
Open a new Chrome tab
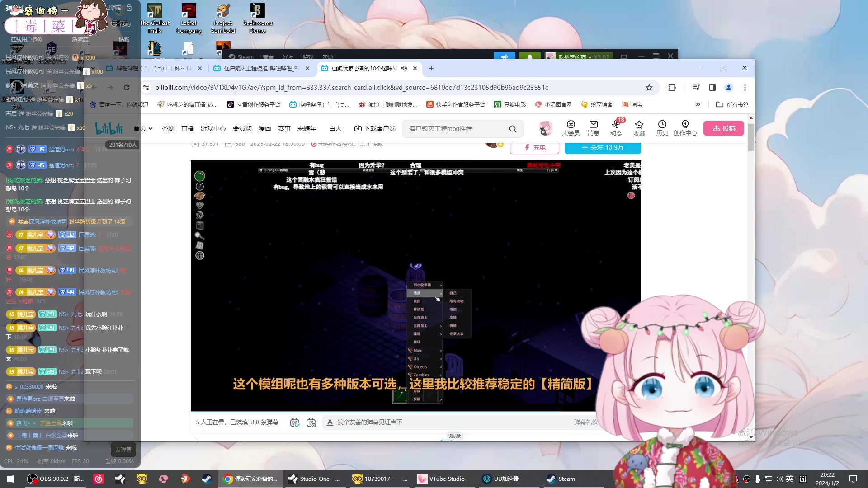[x=431, y=68]
